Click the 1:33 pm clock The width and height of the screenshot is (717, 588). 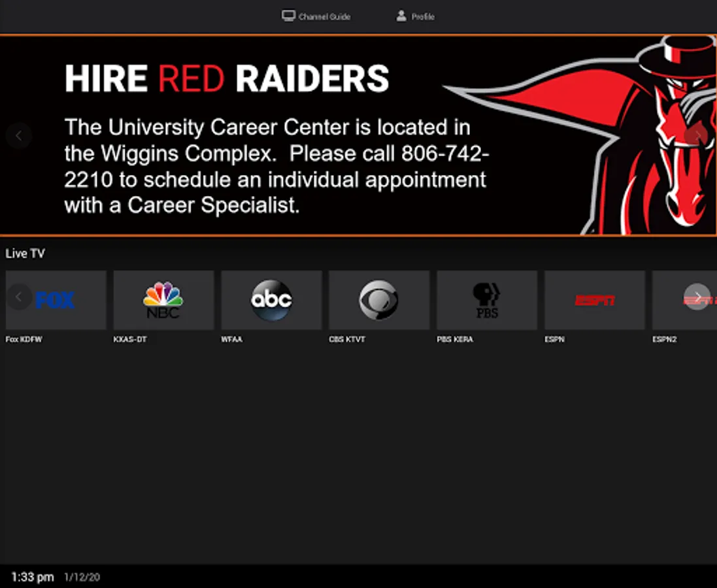point(33,577)
